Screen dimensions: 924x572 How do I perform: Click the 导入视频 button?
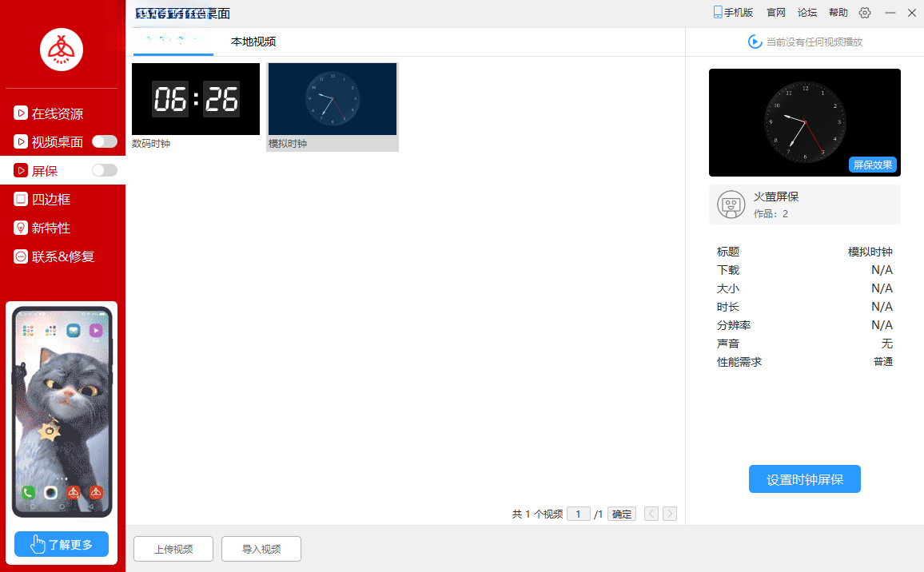click(261, 549)
